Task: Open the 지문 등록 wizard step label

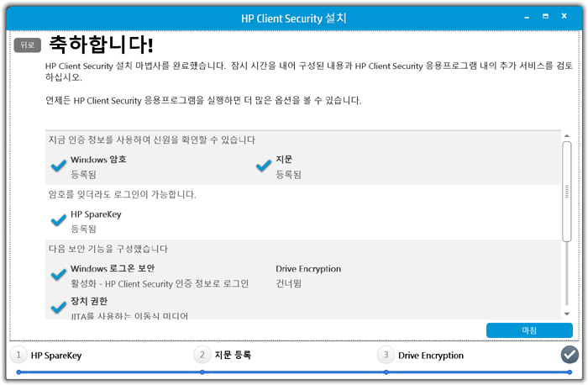Action: point(233,356)
